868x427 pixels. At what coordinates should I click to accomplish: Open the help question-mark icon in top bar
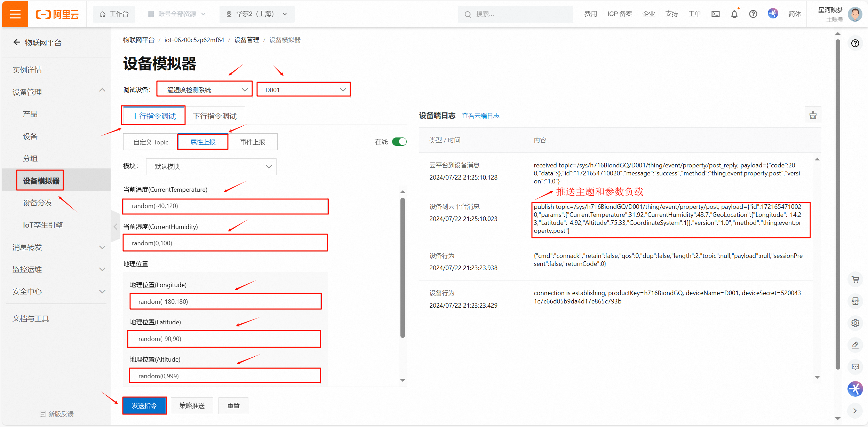tap(753, 14)
